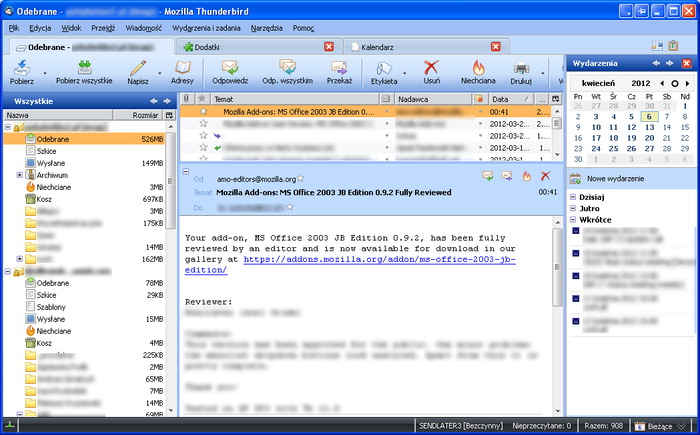Sort messages by the Data column

(x=511, y=99)
